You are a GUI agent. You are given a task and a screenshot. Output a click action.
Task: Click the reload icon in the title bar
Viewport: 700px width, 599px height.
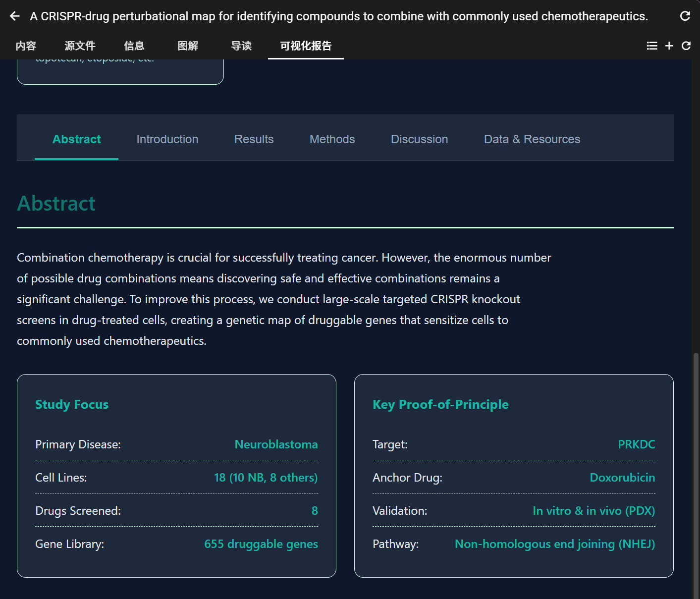[685, 16]
